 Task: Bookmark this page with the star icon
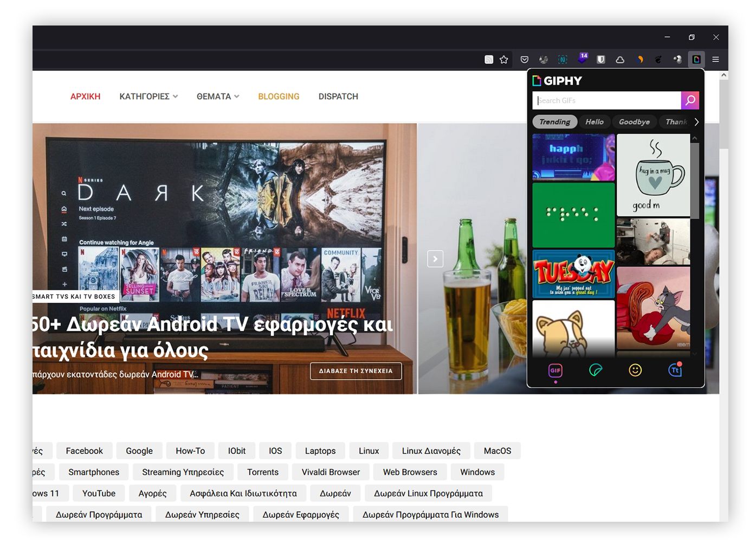(504, 60)
